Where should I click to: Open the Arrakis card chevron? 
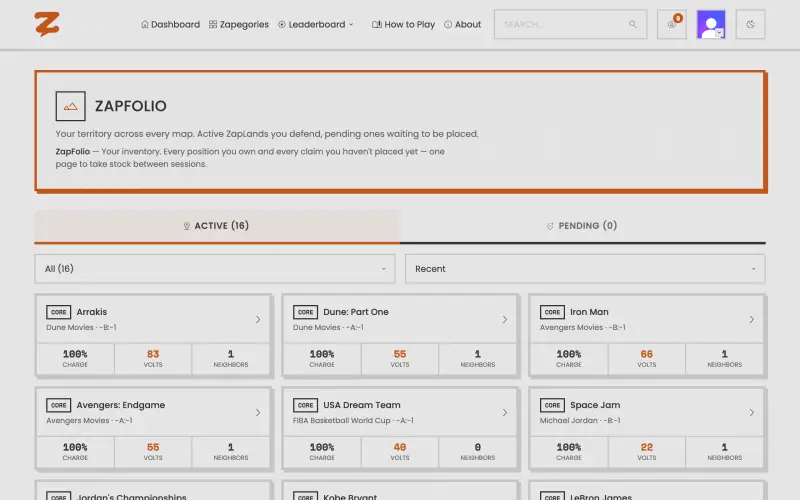(258, 319)
